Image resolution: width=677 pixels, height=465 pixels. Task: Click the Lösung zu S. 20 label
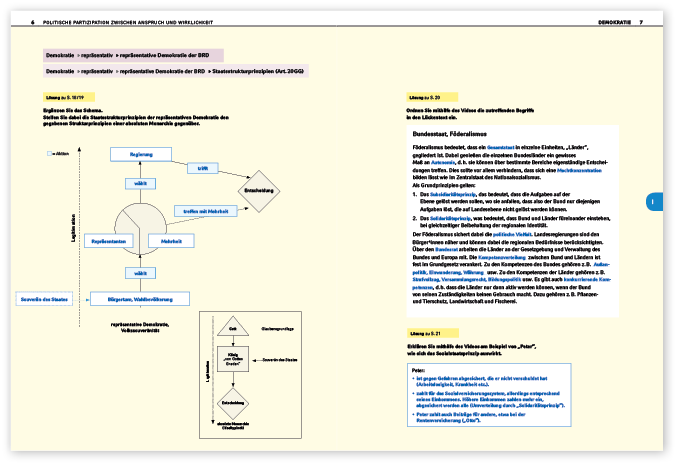422,96
